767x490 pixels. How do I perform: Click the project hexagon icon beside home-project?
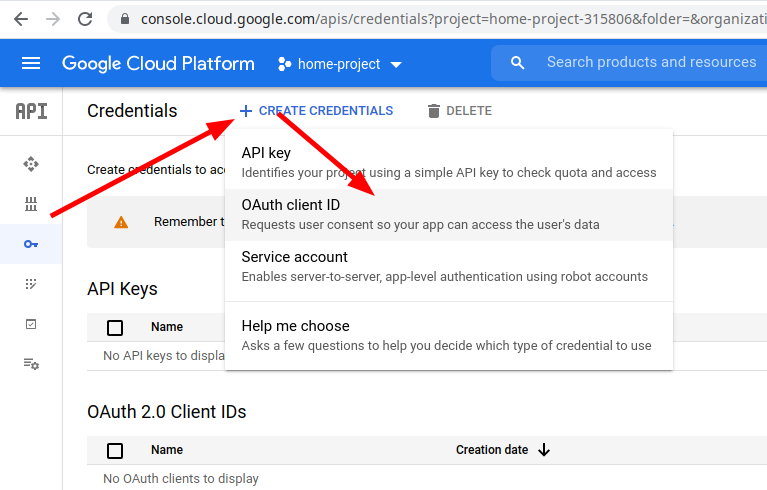point(285,64)
